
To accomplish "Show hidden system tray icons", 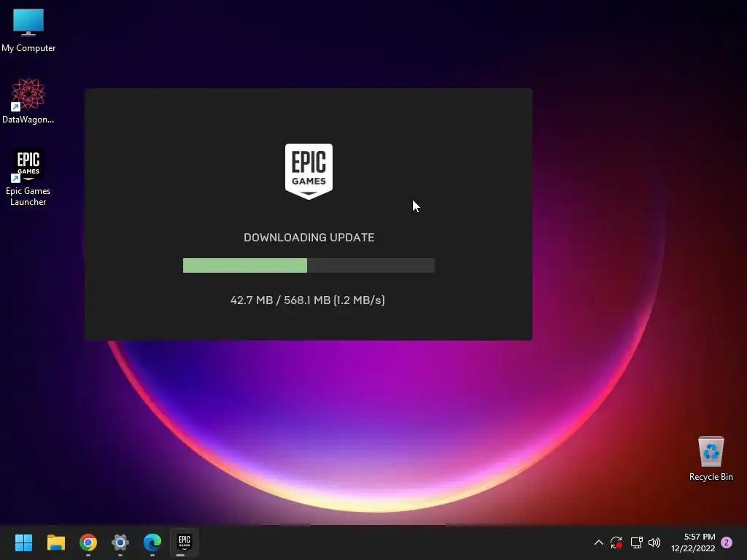I will tap(599, 542).
